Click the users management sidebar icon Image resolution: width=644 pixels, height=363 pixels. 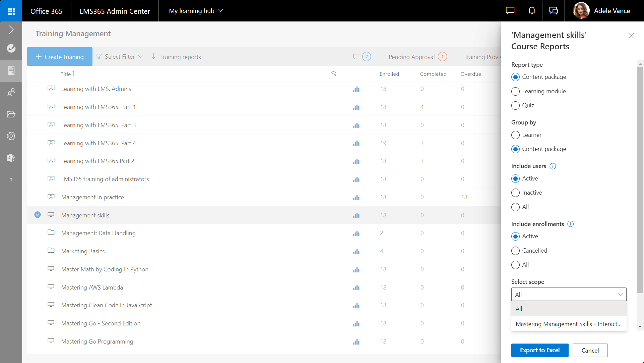coord(11,92)
